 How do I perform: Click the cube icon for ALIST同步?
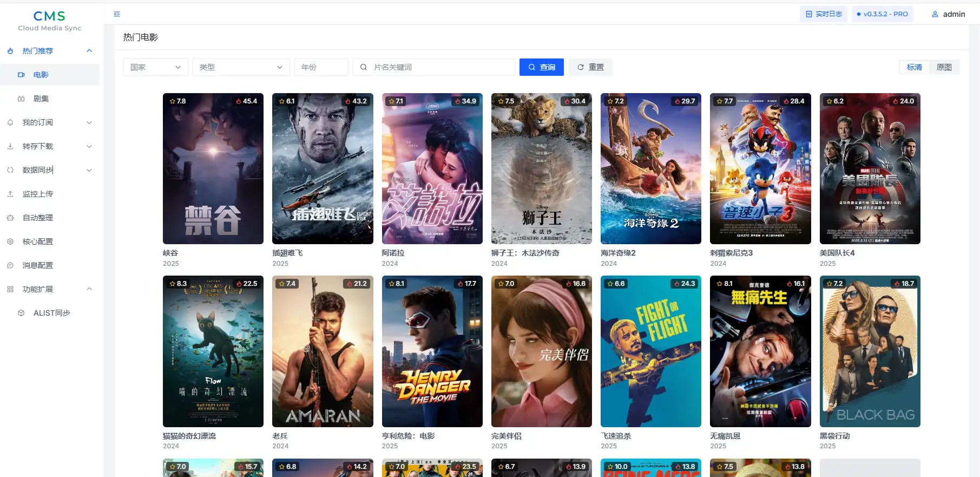tap(21, 313)
